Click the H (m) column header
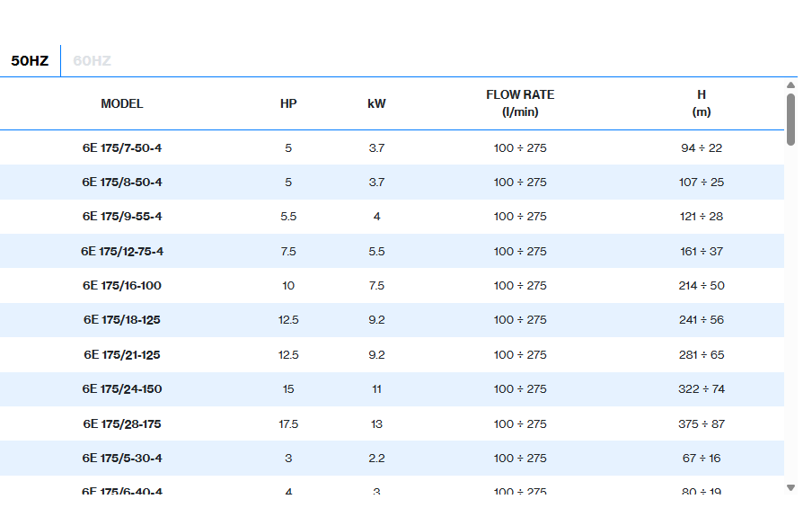The image size is (812, 508). (x=702, y=103)
